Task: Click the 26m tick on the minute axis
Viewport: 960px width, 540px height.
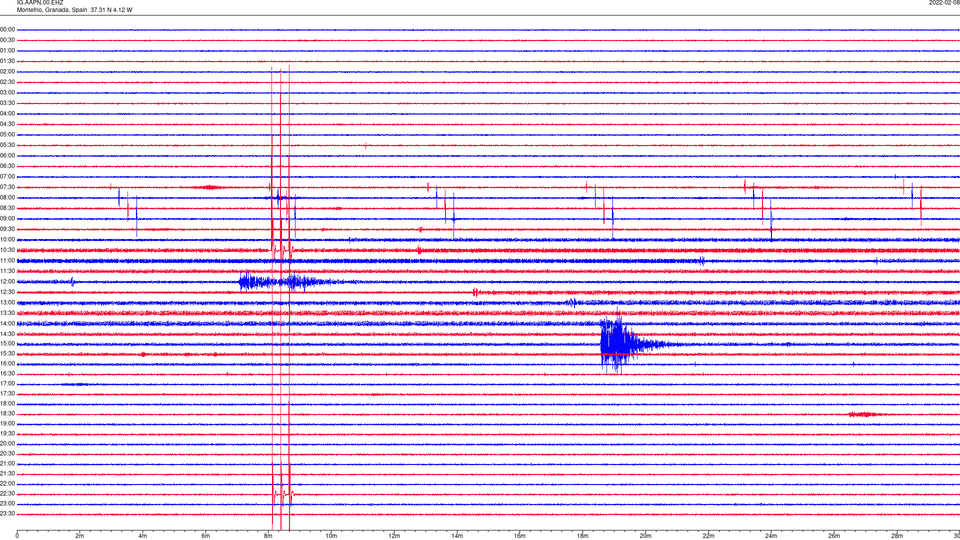Action: tap(834, 536)
